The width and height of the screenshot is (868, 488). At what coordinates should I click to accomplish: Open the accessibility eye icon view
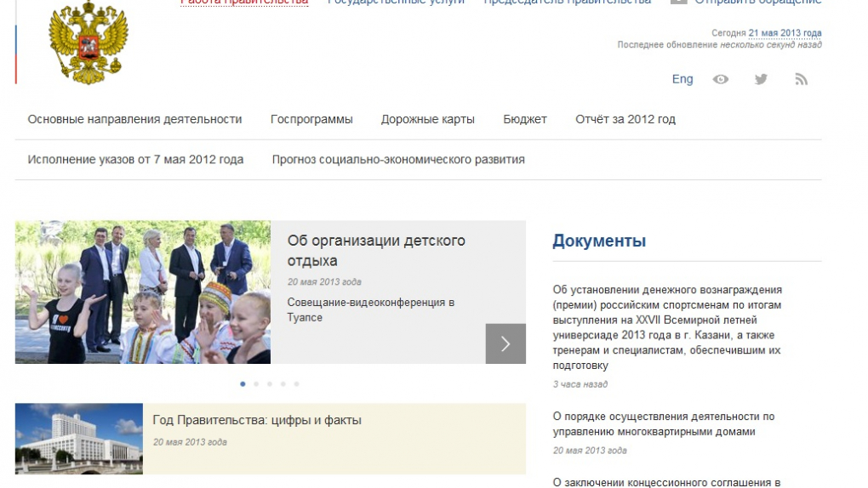coord(720,80)
